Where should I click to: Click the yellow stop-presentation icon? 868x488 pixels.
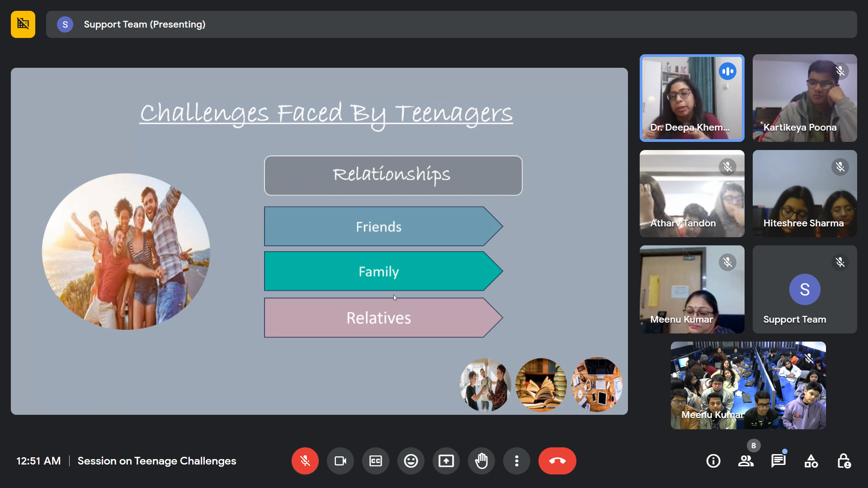coord(23,24)
